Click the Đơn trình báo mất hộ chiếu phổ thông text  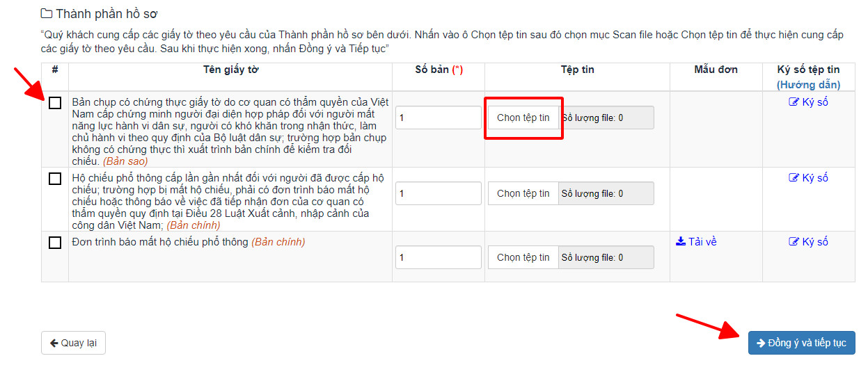pyautogui.click(x=160, y=242)
